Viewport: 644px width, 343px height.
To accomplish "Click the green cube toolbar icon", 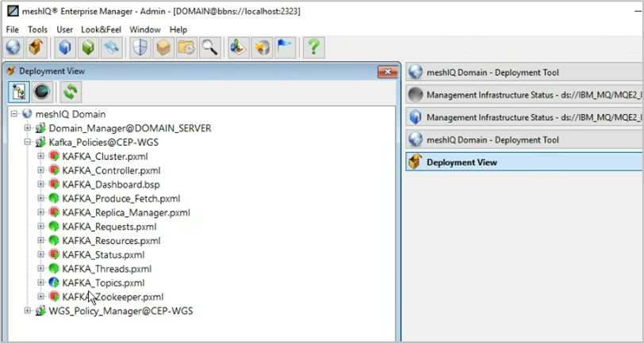I will pyautogui.click(x=88, y=48).
